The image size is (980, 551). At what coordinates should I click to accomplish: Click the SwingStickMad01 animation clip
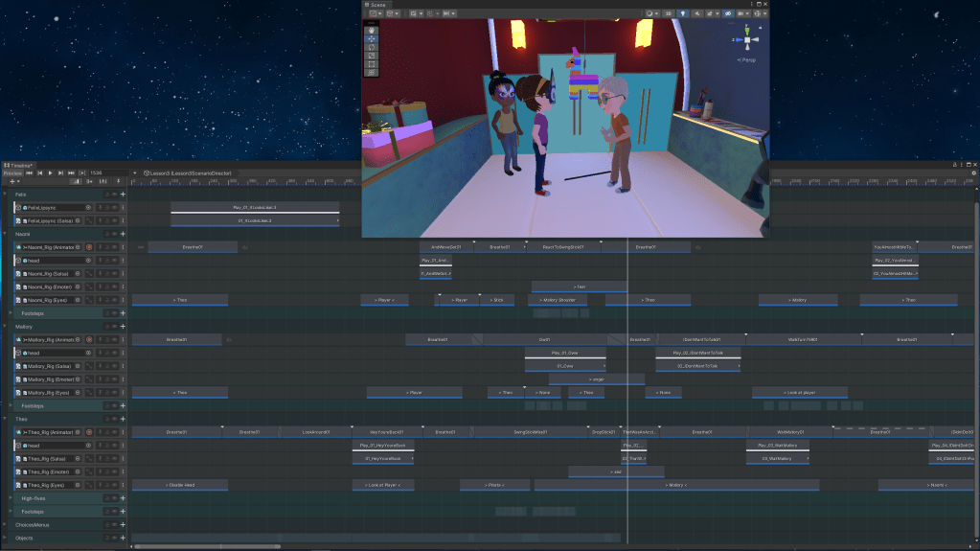point(530,432)
